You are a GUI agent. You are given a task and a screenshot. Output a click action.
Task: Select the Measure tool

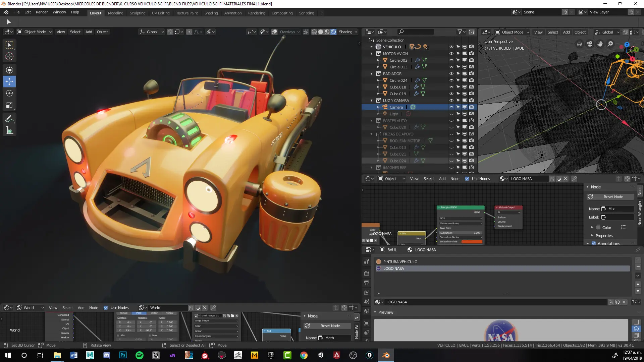(9, 131)
